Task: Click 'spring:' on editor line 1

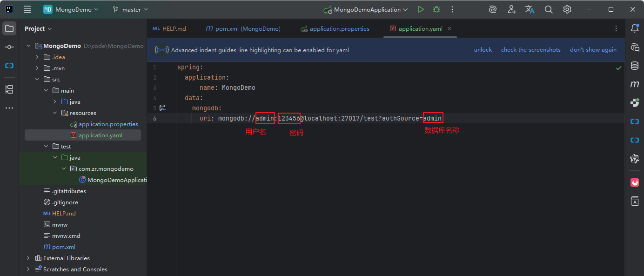Action: coord(190,67)
